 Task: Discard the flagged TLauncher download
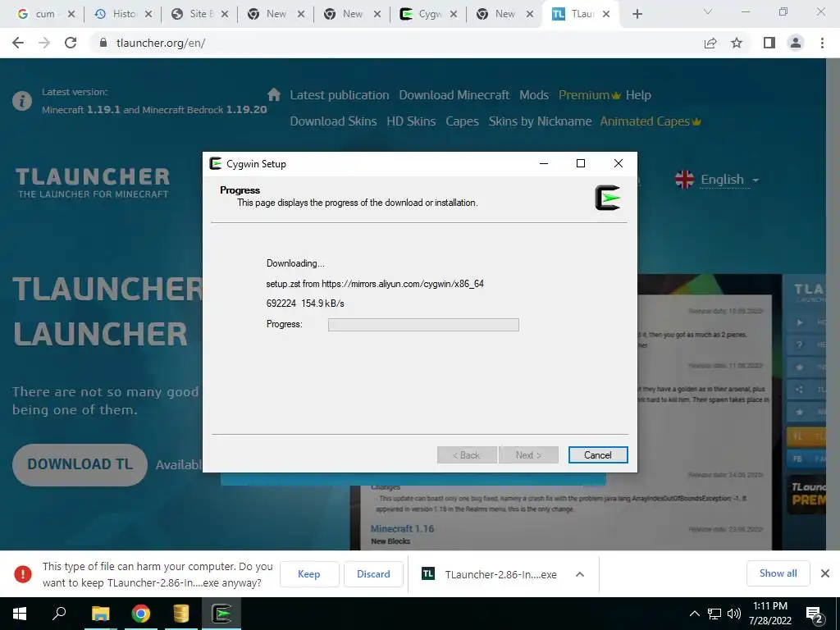point(373,573)
